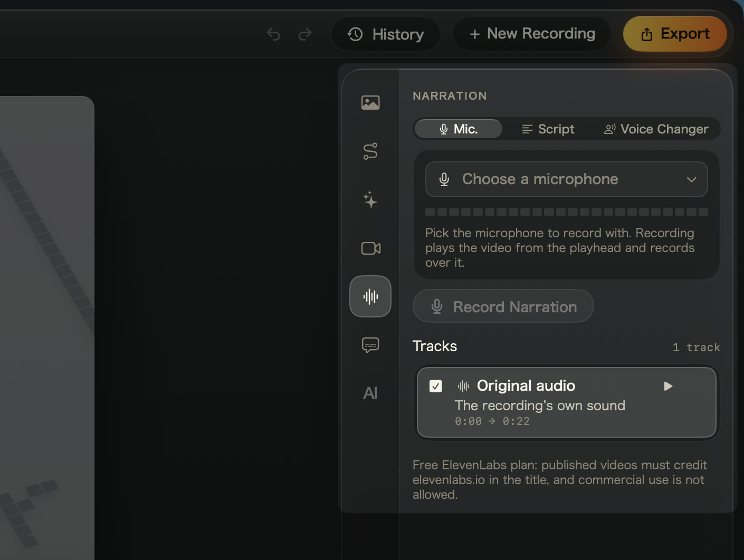
Task: Click the 'Pick the microphone to record with' hint
Action: [560, 248]
